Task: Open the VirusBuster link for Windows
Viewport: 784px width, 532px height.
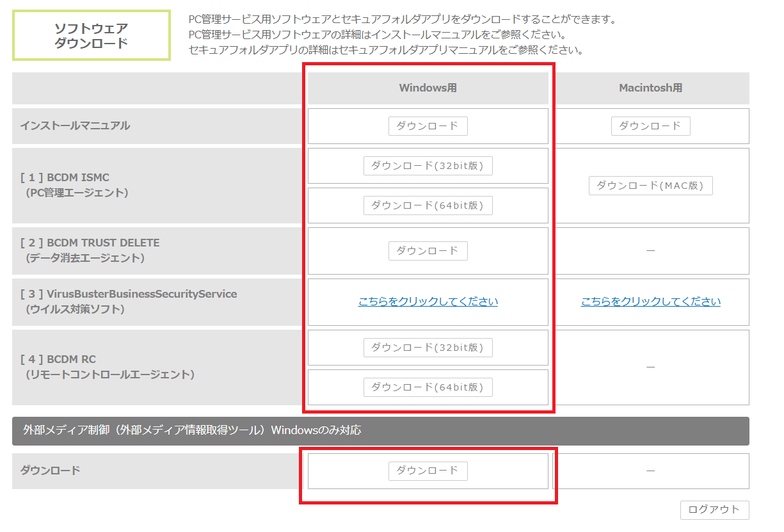Action: click(428, 302)
